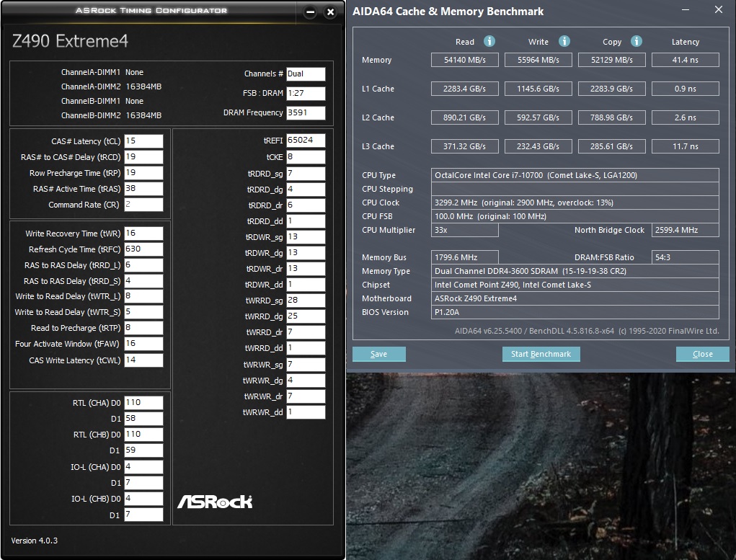Image resolution: width=736 pixels, height=560 pixels.
Task: Select the Memory Type DDR4-3600 field
Action: 575,271
